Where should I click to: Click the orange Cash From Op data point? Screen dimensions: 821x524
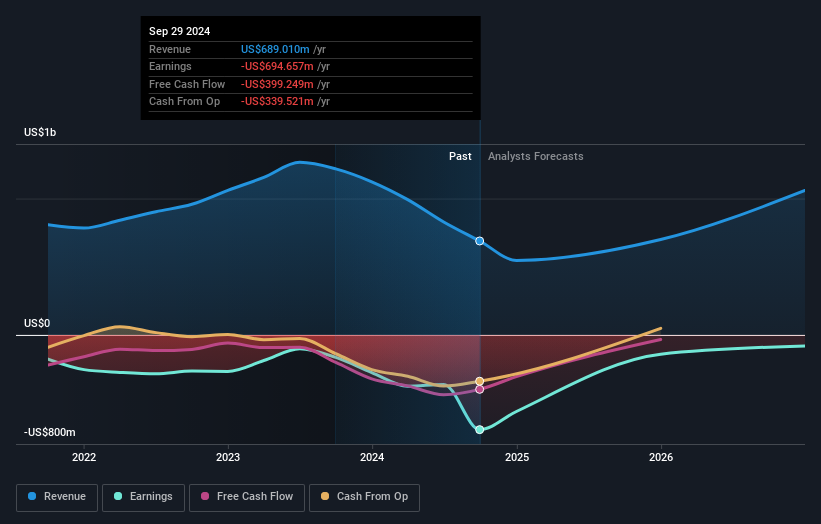(480, 381)
